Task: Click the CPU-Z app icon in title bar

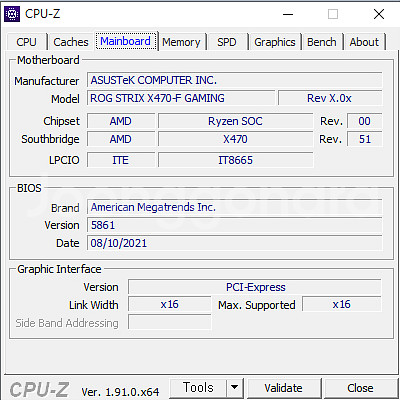Action: pyautogui.click(x=12, y=14)
